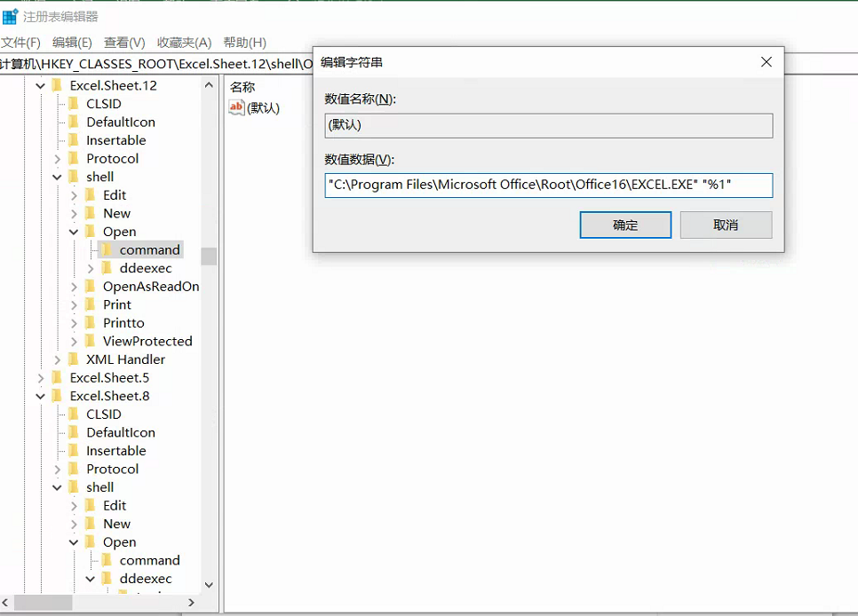Expand the Protocol key under Excel.Sheet.12

click(58, 159)
